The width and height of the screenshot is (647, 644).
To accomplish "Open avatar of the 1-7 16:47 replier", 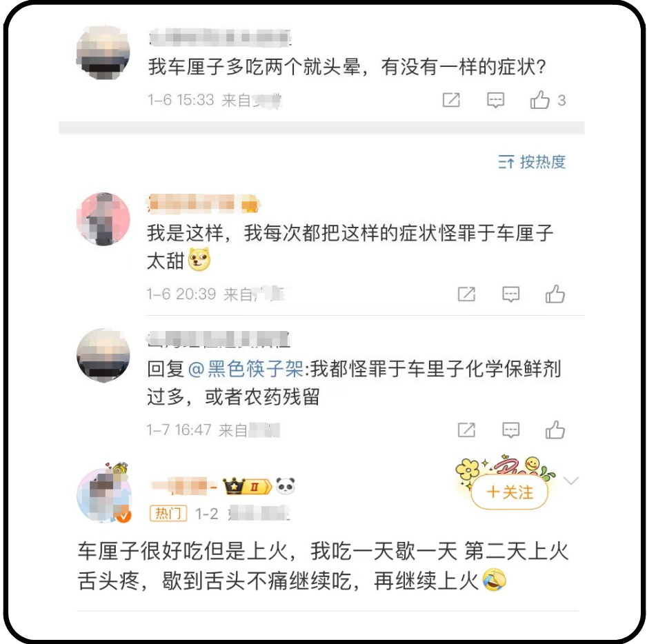I will tap(103, 355).
